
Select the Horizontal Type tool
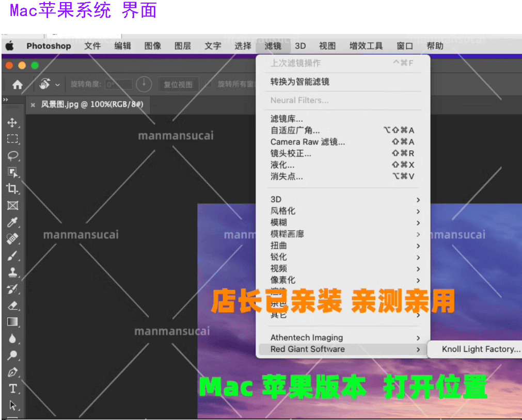pyautogui.click(x=12, y=389)
